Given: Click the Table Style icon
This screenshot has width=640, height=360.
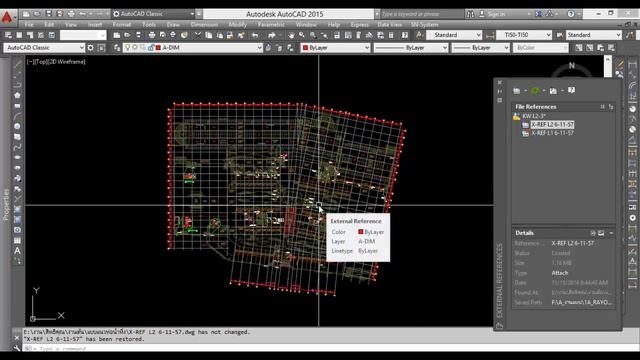Looking at the screenshot, I should coord(560,35).
